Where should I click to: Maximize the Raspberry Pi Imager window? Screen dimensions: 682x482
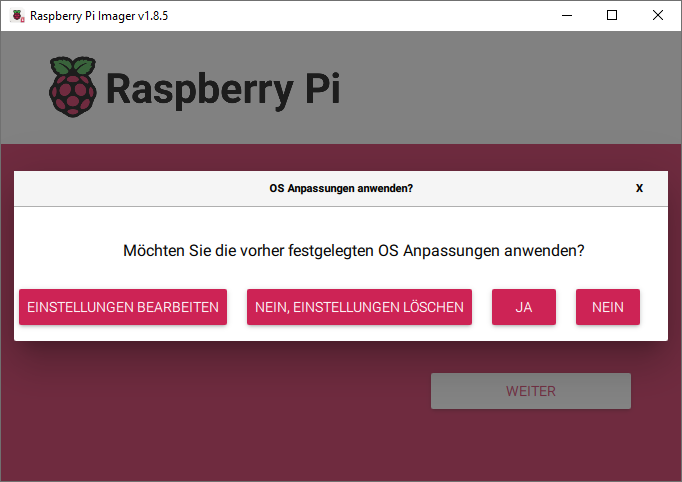click(x=612, y=16)
